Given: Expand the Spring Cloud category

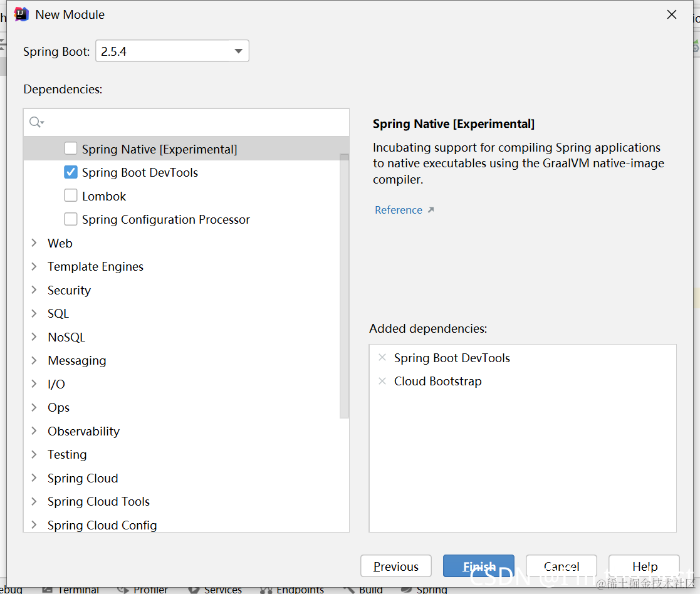Looking at the screenshot, I should 34,477.
